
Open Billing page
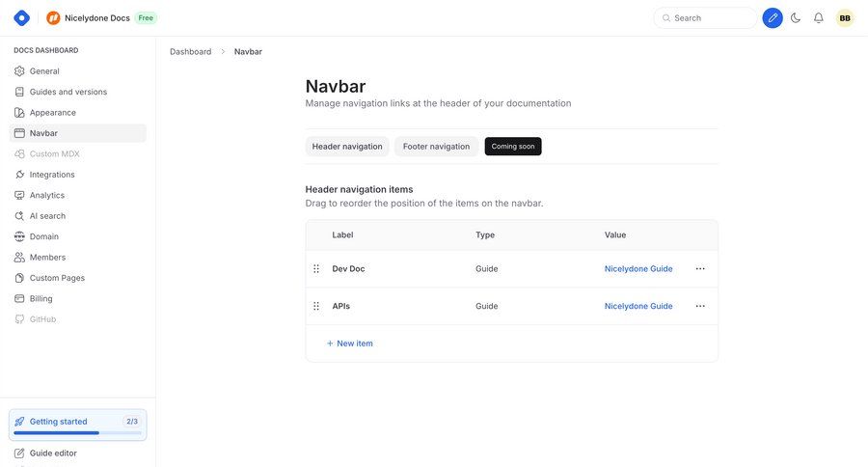click(77, 298)
